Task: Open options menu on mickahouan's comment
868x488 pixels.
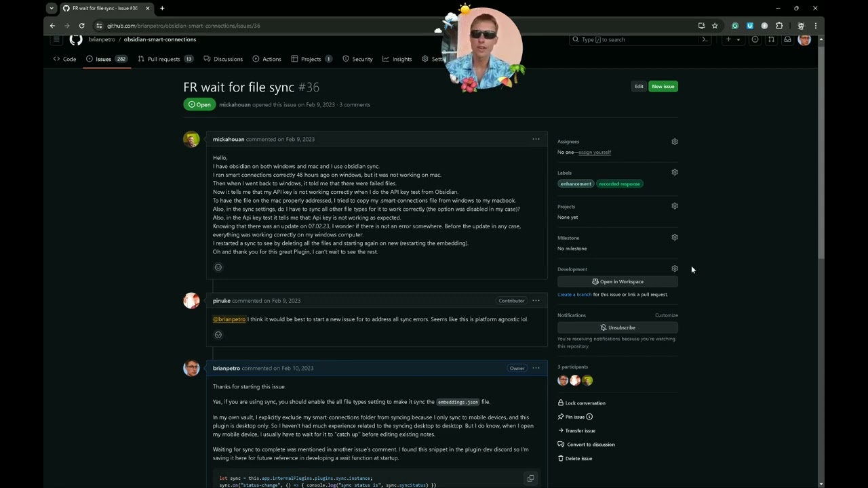Action: pos(536,139)
